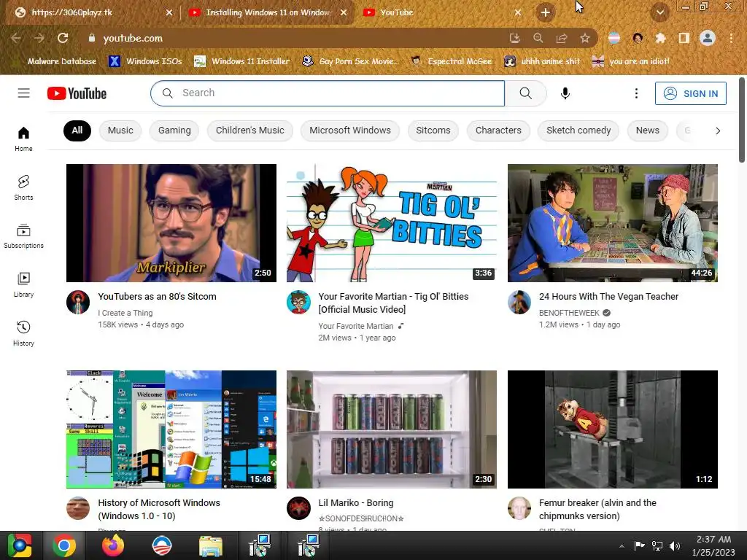747x560 pixels.
Task: Click the zoom magnifier icon in the address bar
Action: [x=538, y=38]
